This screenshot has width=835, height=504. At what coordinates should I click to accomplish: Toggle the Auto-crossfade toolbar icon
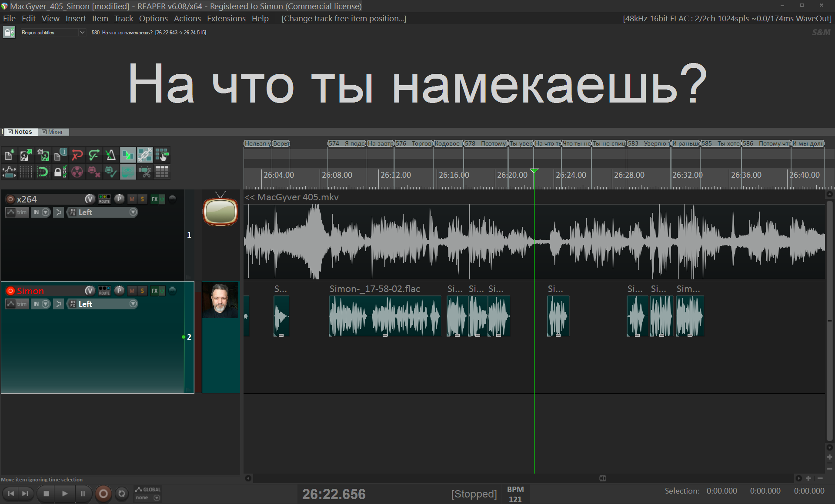[128, 155]
